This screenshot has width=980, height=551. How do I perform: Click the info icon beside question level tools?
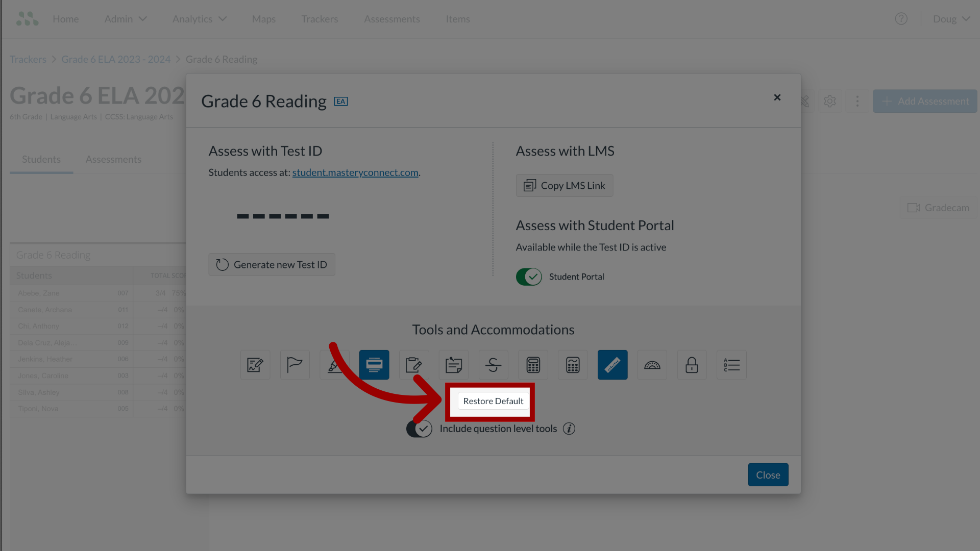pos(569,429)
